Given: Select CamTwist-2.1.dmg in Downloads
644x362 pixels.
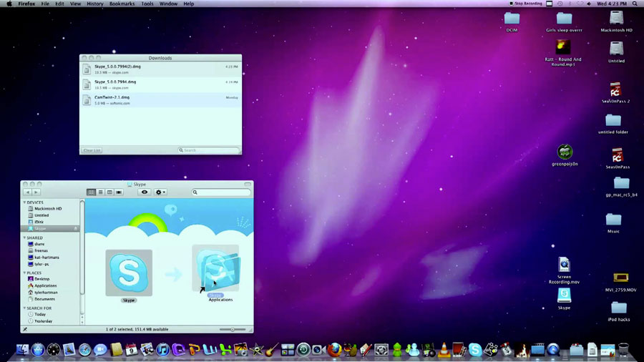Looking at the screenshot, I should tap(160, 100).
